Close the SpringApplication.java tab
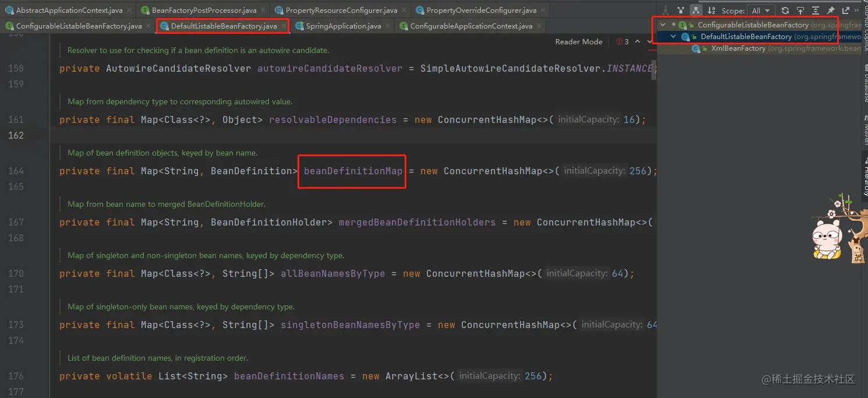Viewport: 868px width, 398px height. [388, 26]
